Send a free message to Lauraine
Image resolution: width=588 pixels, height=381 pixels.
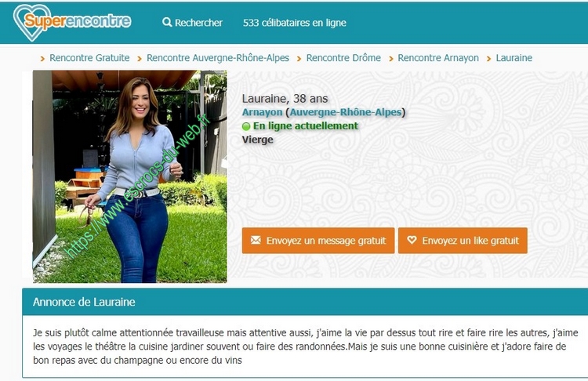tap(318, 241)
